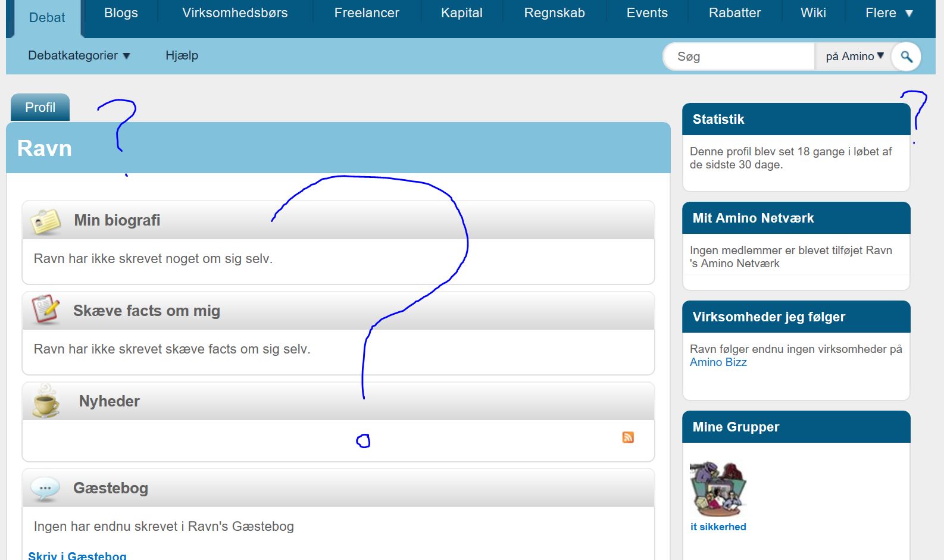Image resolution: width=944 pixels, height=560 pixels.
Task: Click the magnifying glass search button
Action: click(x=906, y=57)
